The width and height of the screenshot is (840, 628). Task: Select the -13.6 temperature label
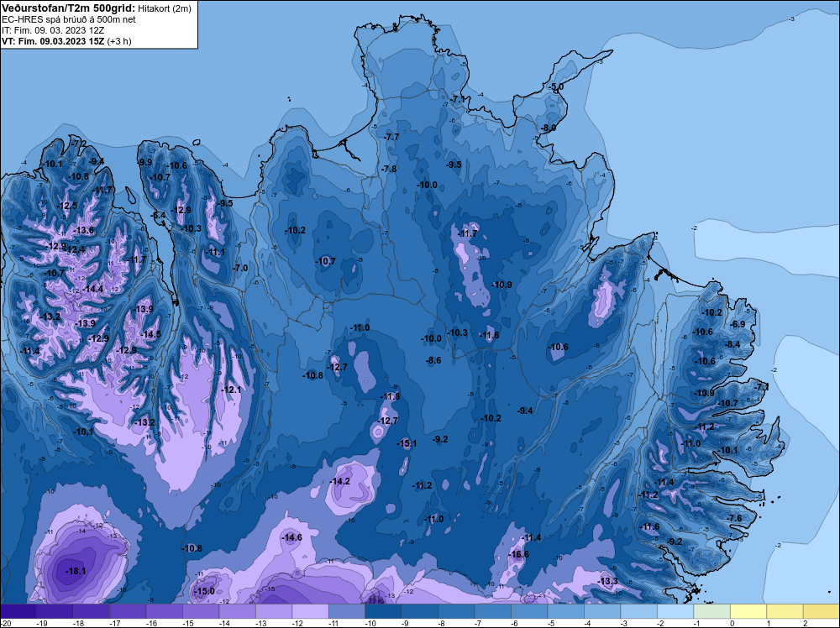click(x=83, y=230)
